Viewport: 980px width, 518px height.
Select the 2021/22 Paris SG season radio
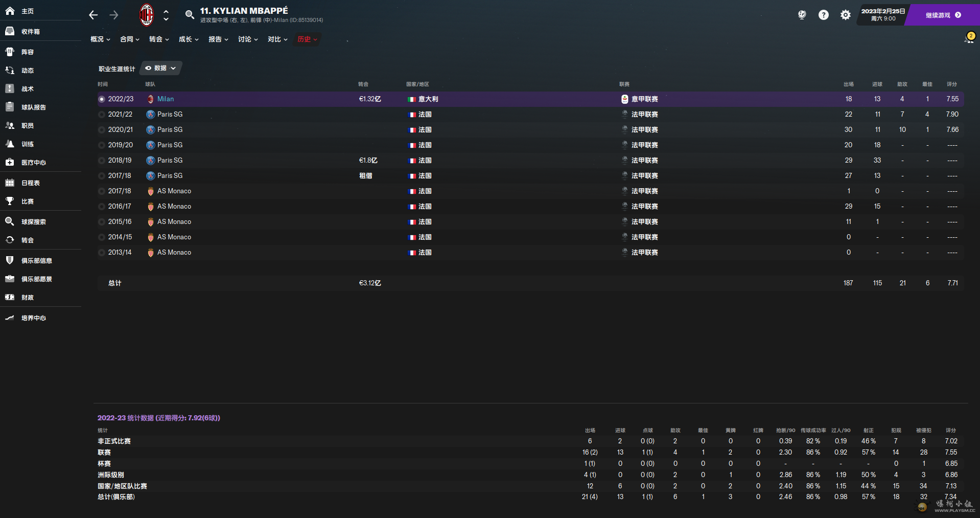(102, 115)
